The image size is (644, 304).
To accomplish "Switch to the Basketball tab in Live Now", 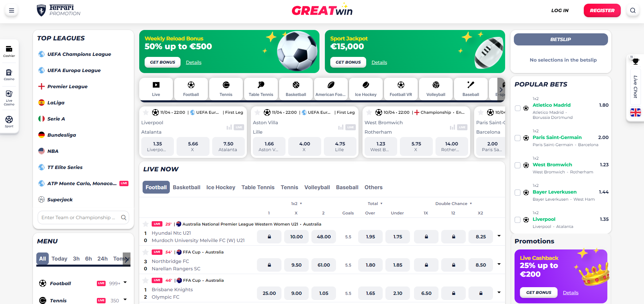I will 187,187.
